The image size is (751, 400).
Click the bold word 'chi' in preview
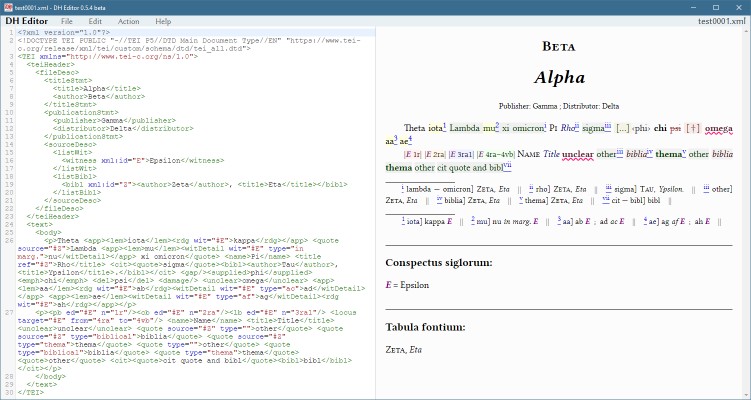(x=660, y=128)
